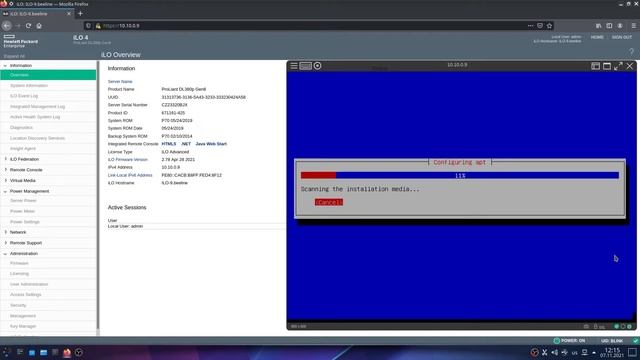Select Overview in the sidebar
This screenshot has height=360, width=640.
[48, 75]
